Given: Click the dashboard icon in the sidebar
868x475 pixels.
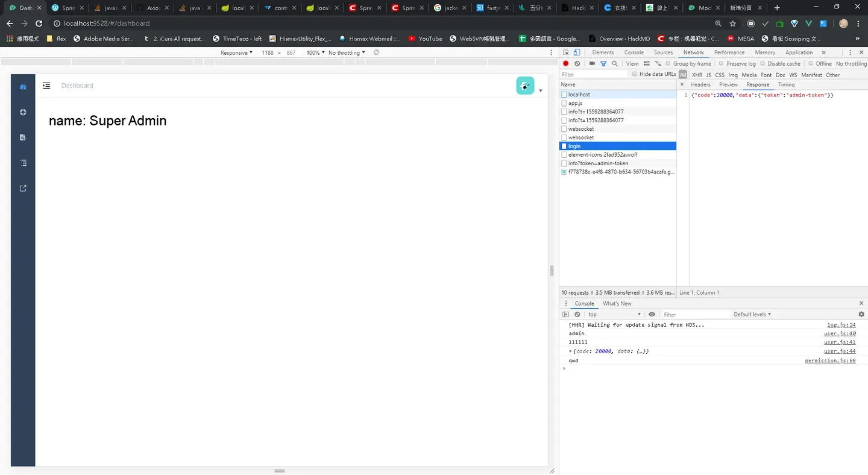Looking at the screenshot, I should 23,87.
